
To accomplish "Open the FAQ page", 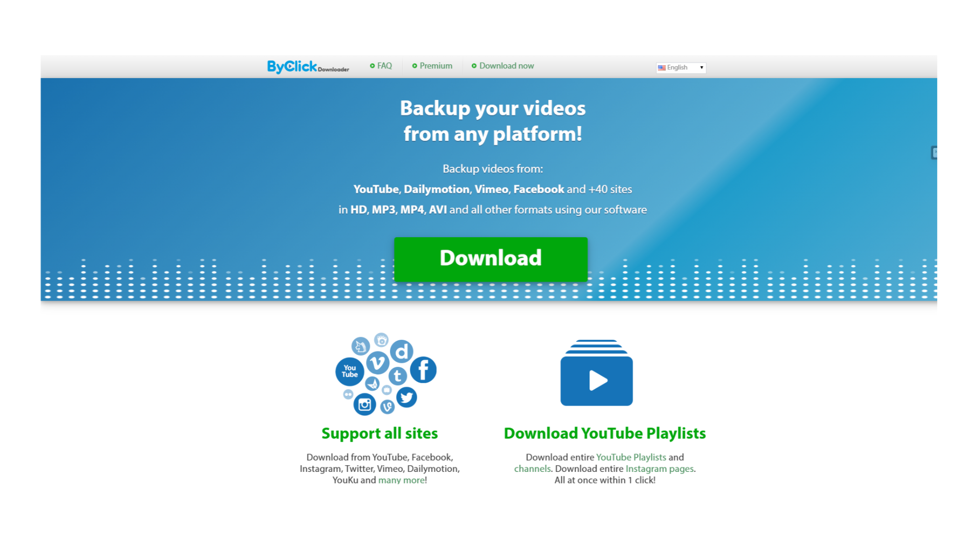I will pos(384,65).
